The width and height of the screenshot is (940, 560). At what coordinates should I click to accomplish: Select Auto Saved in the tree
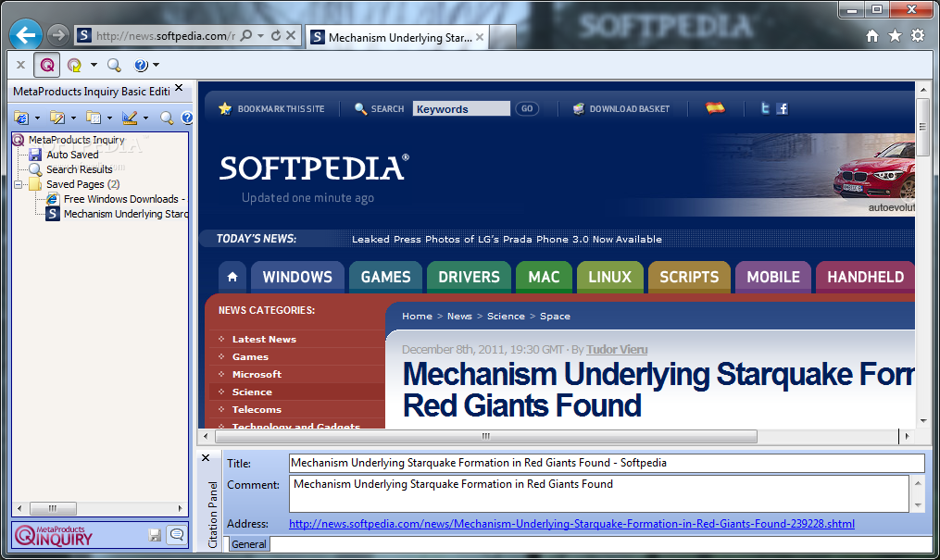pos(72,155)
